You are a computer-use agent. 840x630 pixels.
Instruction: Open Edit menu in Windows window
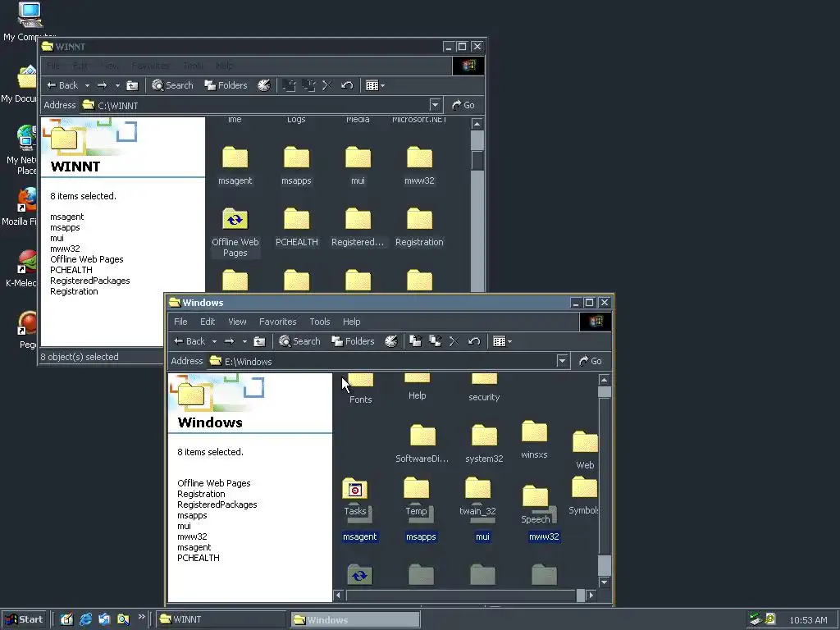[x=208, y=322]
